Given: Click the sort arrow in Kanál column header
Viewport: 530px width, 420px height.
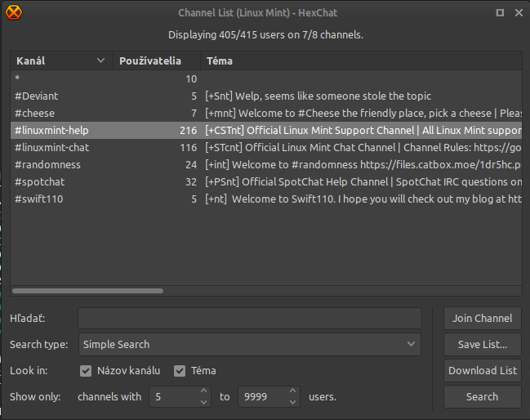Looking at the screenshot, I should (101, 60).
